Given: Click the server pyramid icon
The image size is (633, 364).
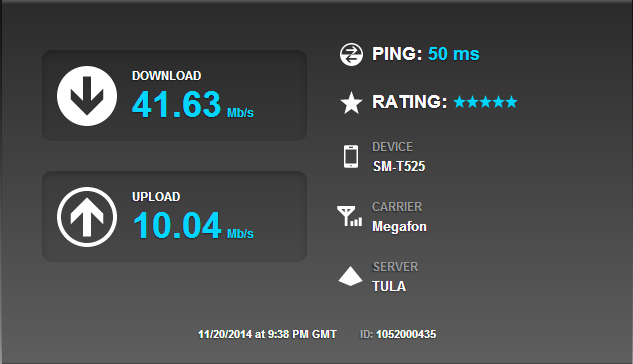Looking at the screenshot, I should (x=350, y=276).
